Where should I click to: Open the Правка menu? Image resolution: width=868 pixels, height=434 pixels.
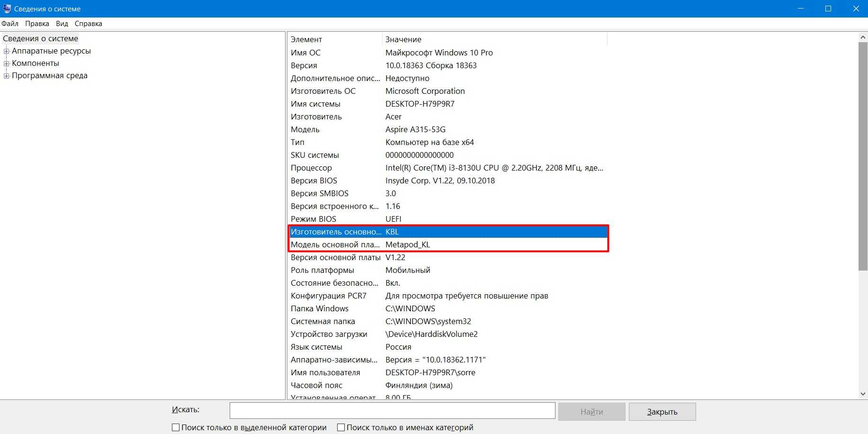(x=37, y=24)
